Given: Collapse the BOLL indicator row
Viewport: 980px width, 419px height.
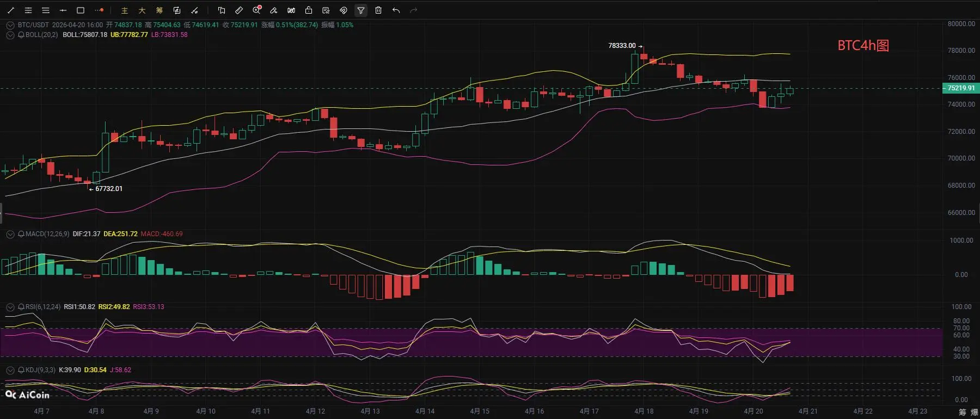Looking at the screenshot, I should [10, 35].
